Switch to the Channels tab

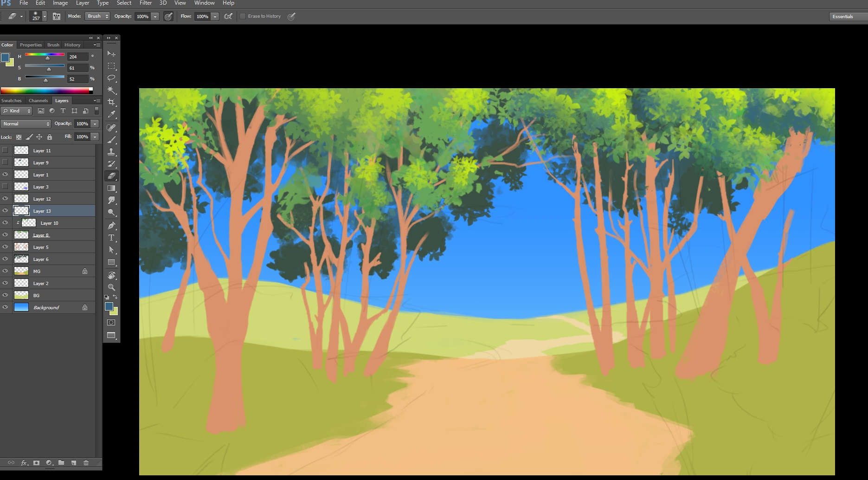38,101
